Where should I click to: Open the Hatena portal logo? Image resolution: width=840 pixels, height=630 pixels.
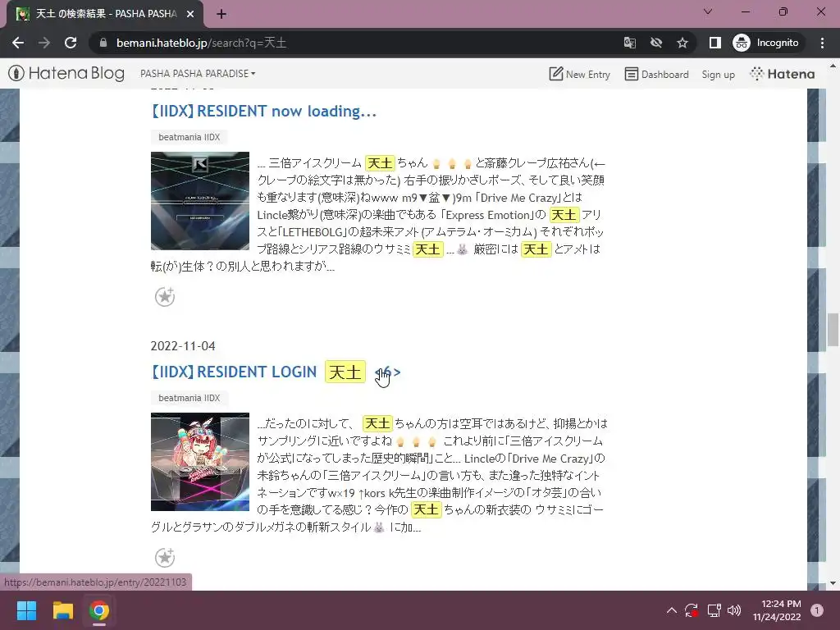[x=782, y=74]
